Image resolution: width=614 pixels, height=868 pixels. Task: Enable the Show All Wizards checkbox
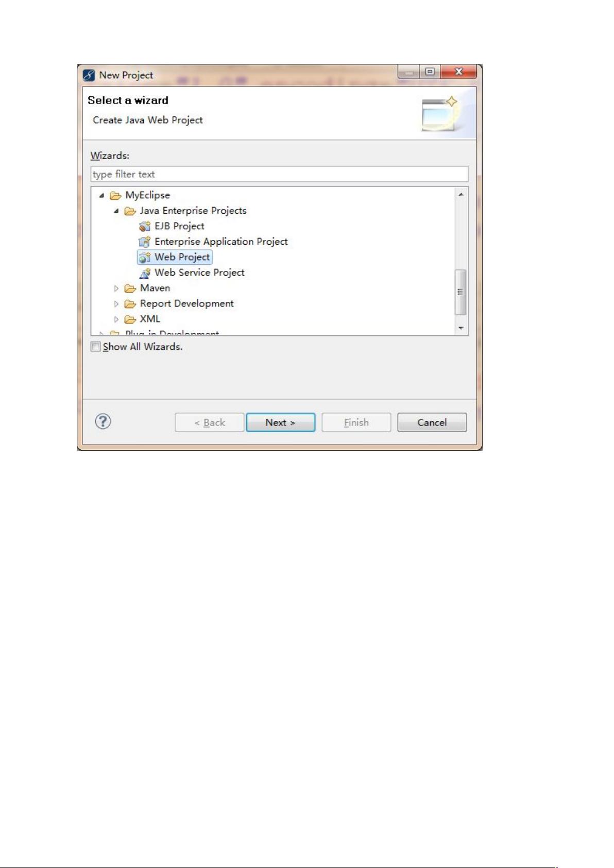tap(96, 347)
